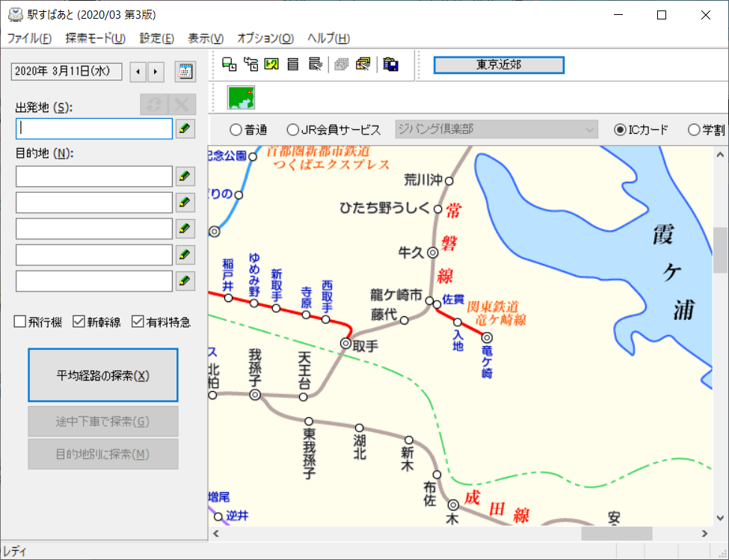Click the clear X icon above departure
This screenshot has height=560, width=729.
point(182,105)
